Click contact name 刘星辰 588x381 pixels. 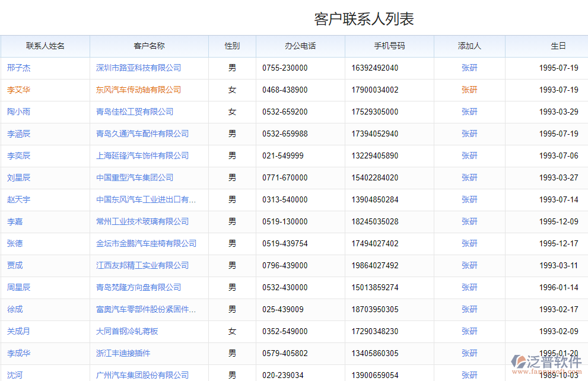click(18, 178)
